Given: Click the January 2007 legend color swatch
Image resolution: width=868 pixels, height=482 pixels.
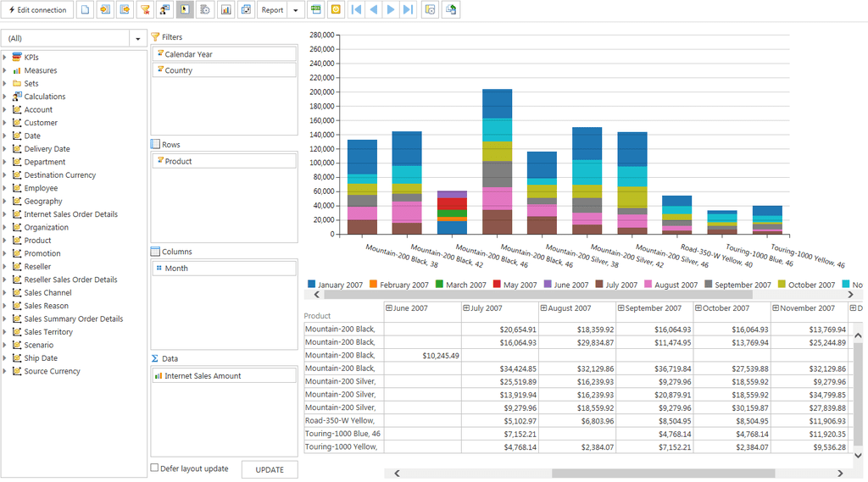Looking at the screenshot, I should (312, 284).
